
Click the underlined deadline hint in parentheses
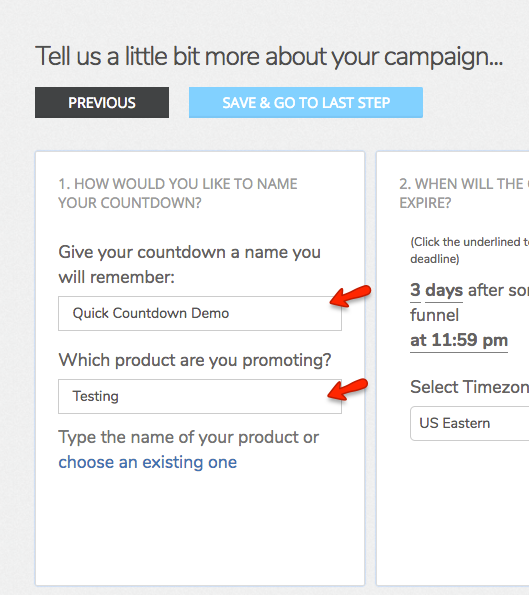point(469,250)
